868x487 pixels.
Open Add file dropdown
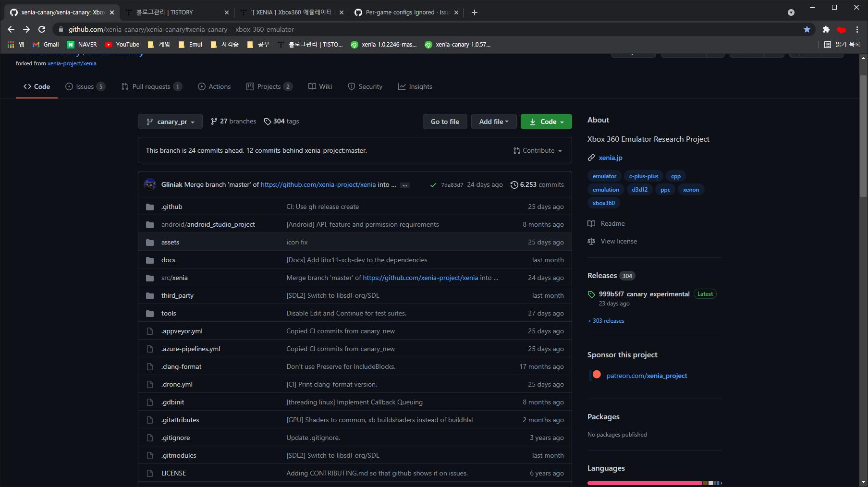[494, 122]
